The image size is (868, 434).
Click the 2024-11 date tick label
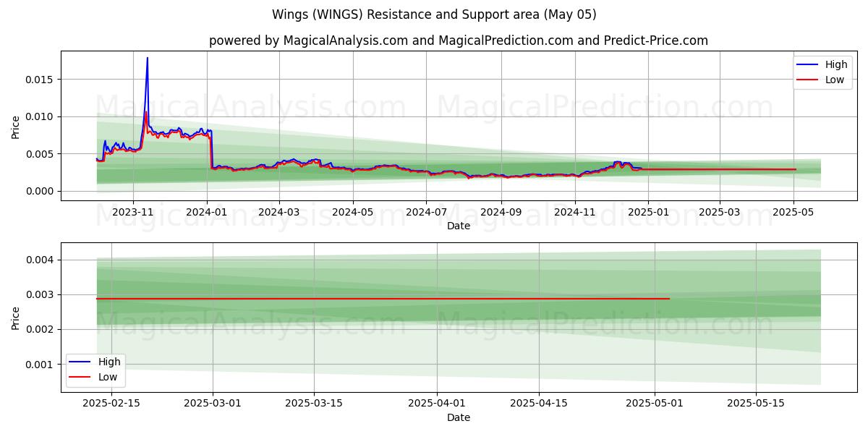pyautogui.click(x=575, y=212)
